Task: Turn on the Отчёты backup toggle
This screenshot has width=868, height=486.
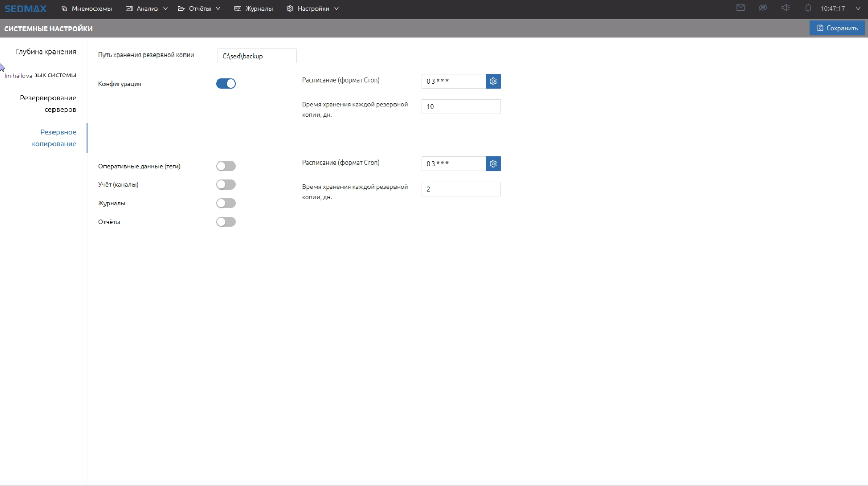Action: click(226, 222)
